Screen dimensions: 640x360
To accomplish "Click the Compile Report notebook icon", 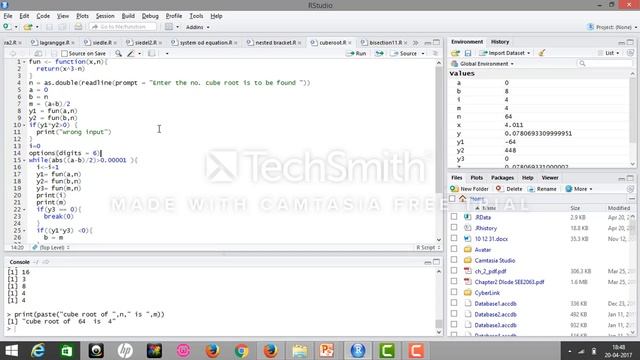I will pyautogui.click(x=151, y=53).
